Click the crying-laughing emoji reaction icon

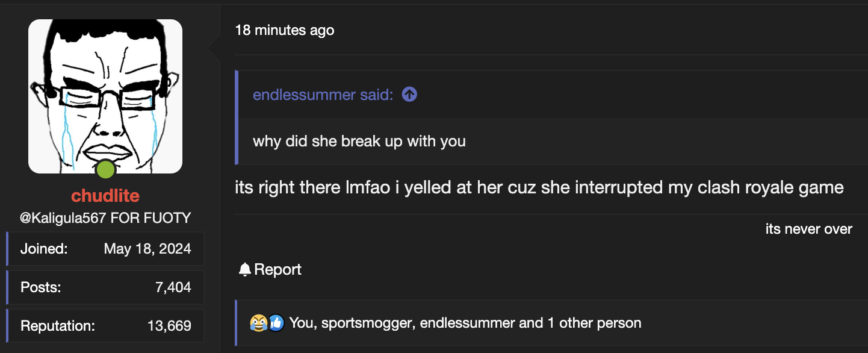(258, 323)
